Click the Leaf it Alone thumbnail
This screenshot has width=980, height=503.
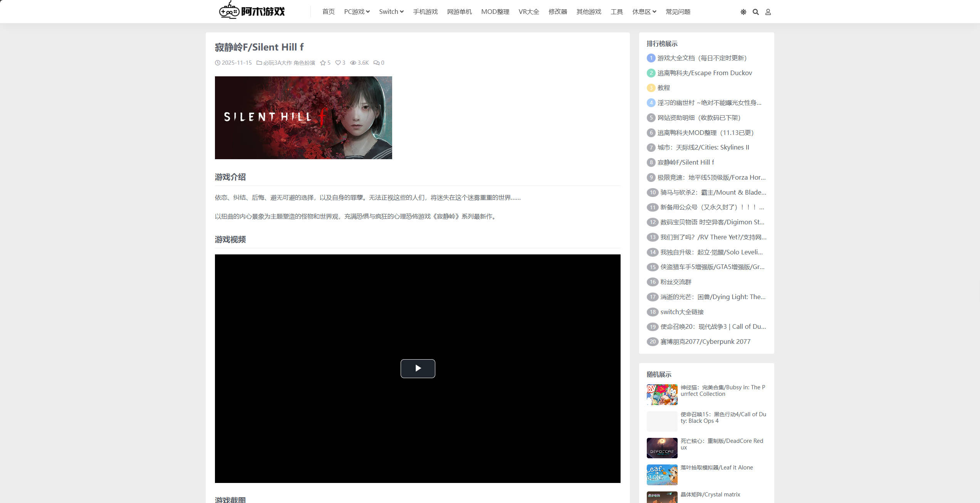(x=662, y=474)
